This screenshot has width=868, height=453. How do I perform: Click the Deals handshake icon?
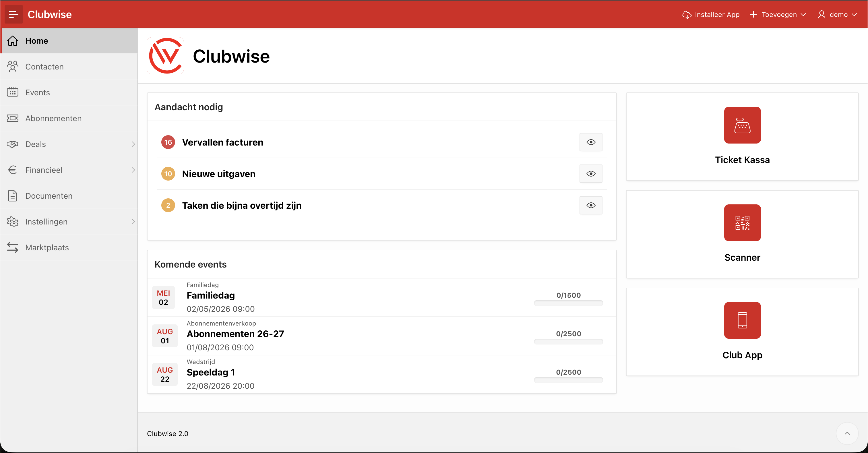coord(13,144)
